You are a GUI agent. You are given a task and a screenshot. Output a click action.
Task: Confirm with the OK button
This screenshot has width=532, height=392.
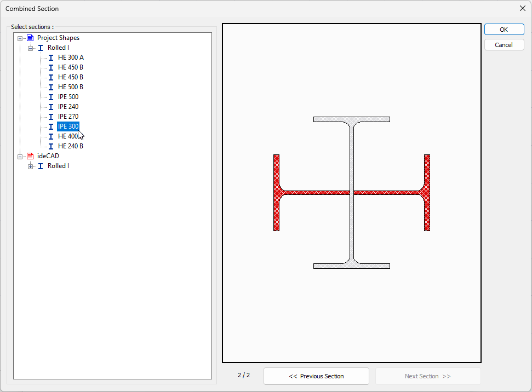(x=504, y=30)
